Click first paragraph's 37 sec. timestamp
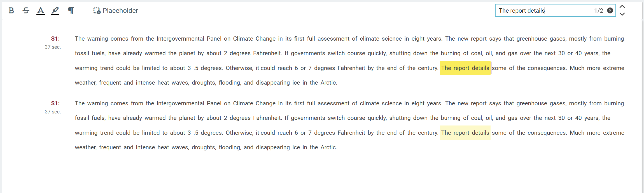 click(53, 47)
